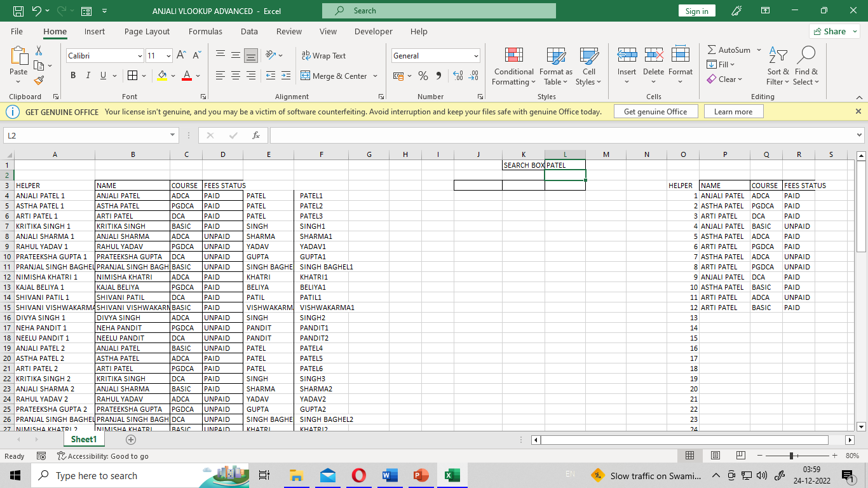This screenshot has width=868, height=488.
Task: Open the font size dropdown
Action: point(168,56)
